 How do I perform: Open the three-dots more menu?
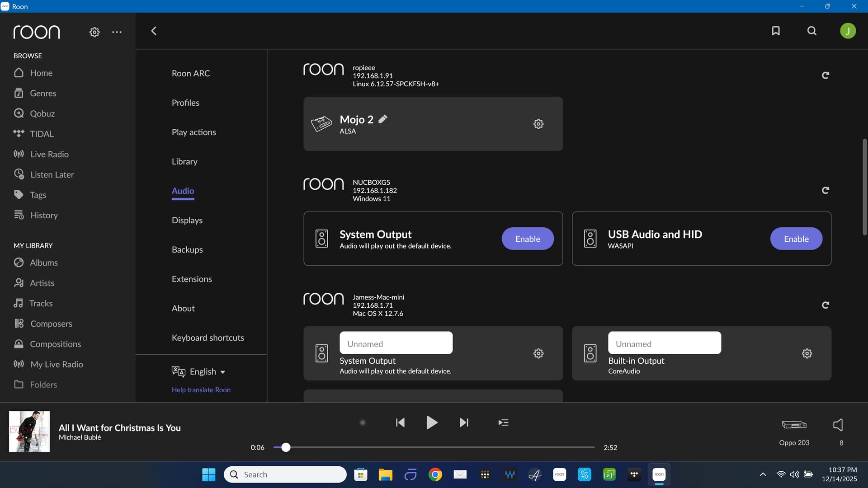[x=117, y=32]
